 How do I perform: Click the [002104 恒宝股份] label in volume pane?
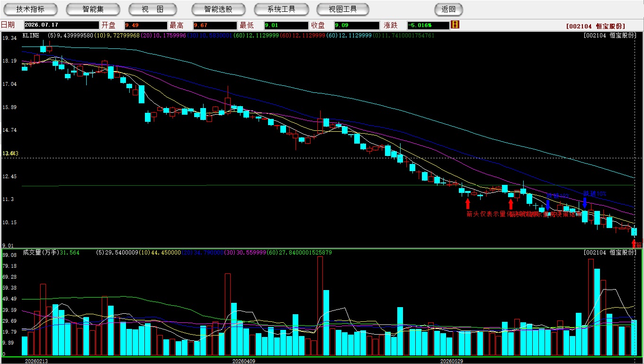(610, 253)
